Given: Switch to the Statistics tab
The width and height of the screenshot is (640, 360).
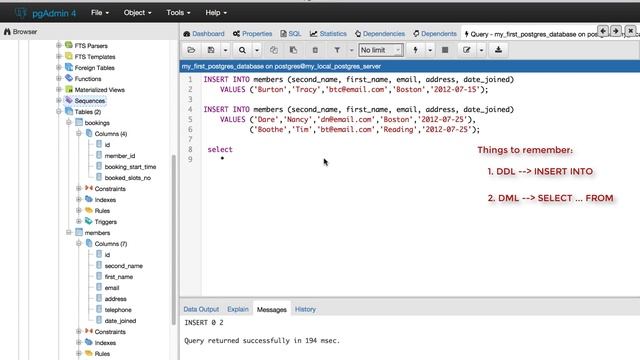Looking at the screenshot, I should [328, 34].
